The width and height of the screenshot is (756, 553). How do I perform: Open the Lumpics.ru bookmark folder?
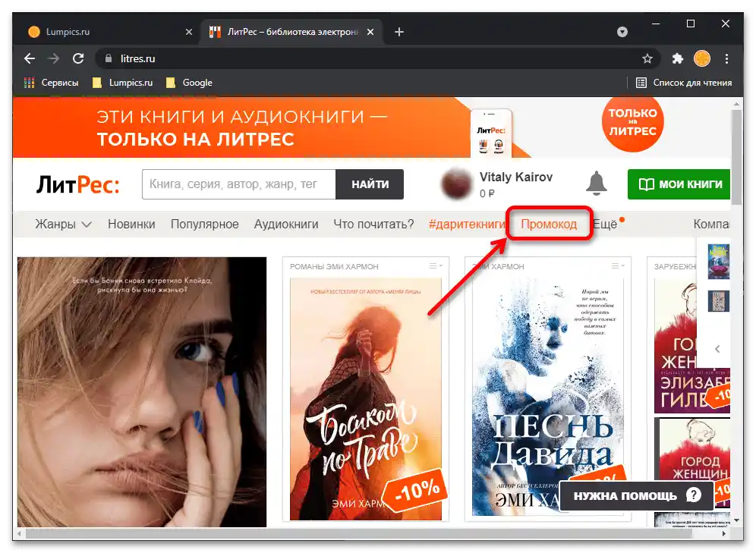(122, 83)
